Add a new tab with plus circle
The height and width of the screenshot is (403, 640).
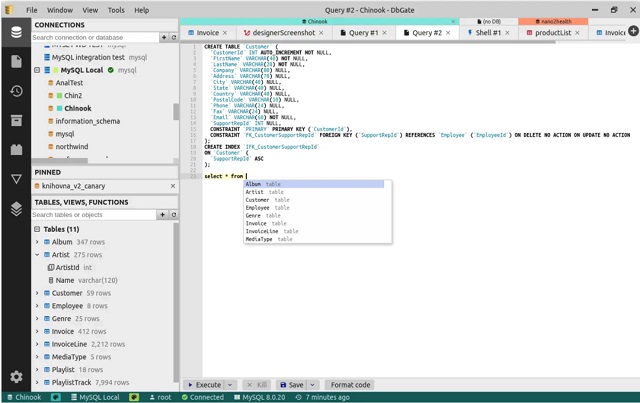(x=633, y=31)
